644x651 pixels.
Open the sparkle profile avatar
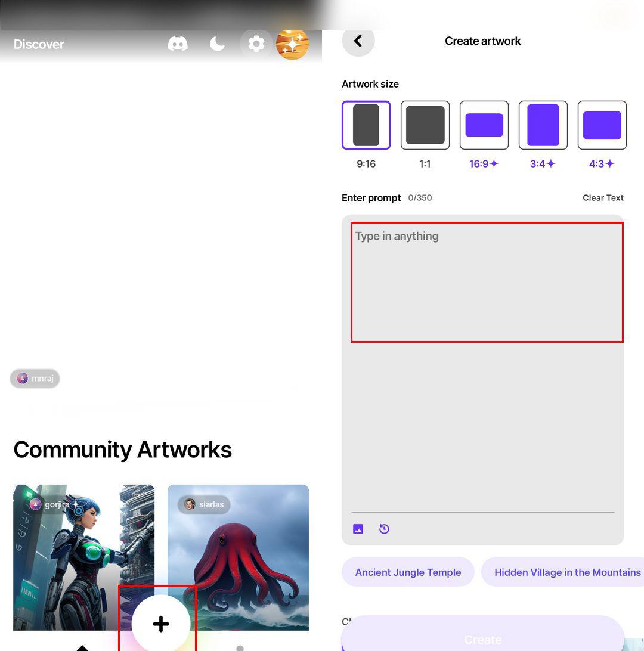[292, 44]
